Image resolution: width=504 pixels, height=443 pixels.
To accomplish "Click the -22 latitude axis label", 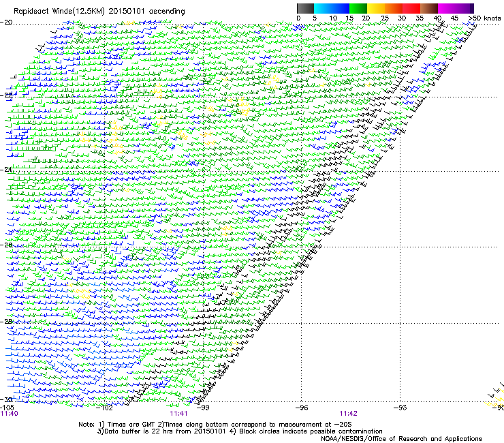I will tap(6, 95).
